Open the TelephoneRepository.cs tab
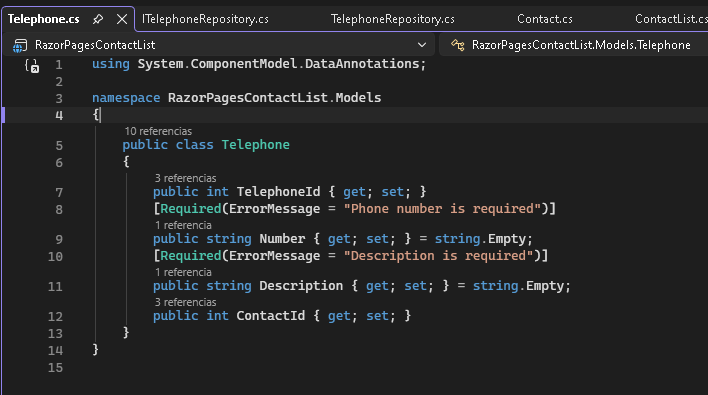 point(392,19)
